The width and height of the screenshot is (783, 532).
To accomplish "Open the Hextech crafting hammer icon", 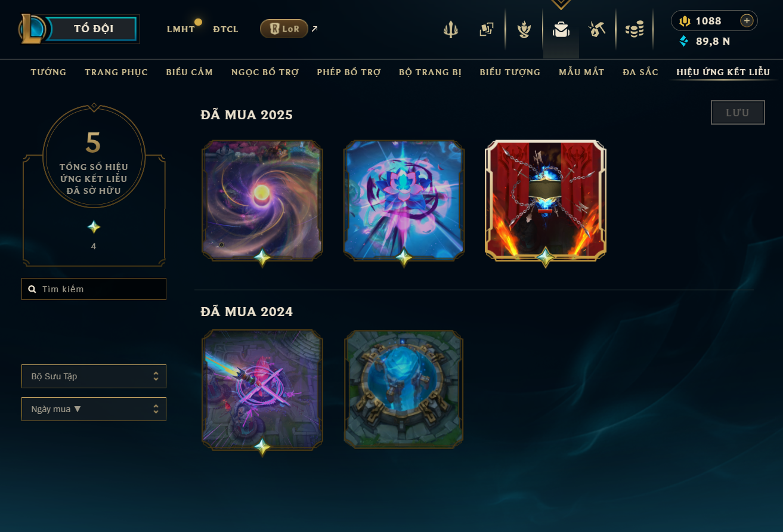I will tap(597, 29).
